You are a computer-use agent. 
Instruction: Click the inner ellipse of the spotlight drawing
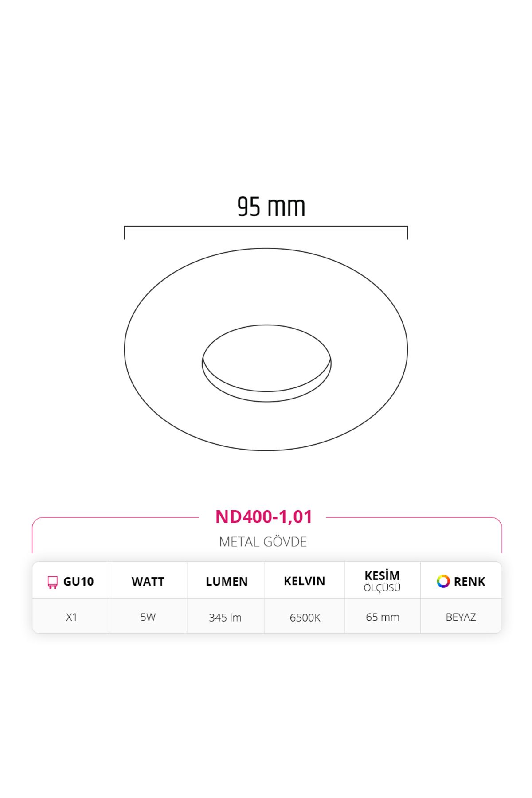pyautogui.click(x=266, y=363)
